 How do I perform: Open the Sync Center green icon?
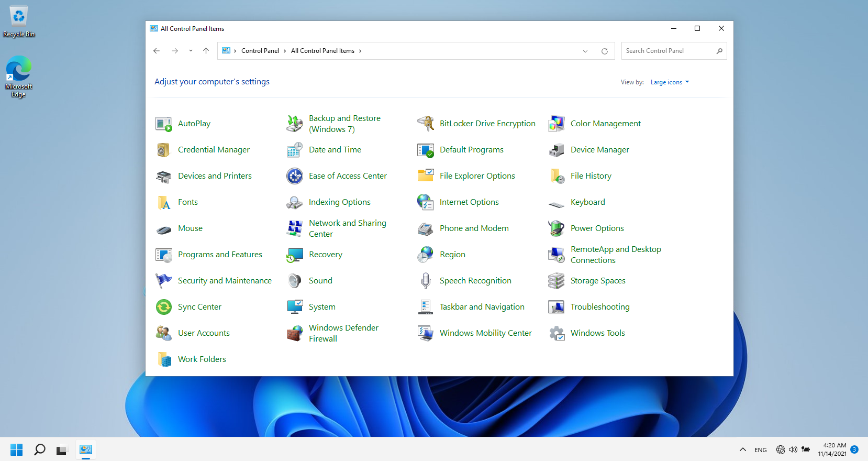164,307
